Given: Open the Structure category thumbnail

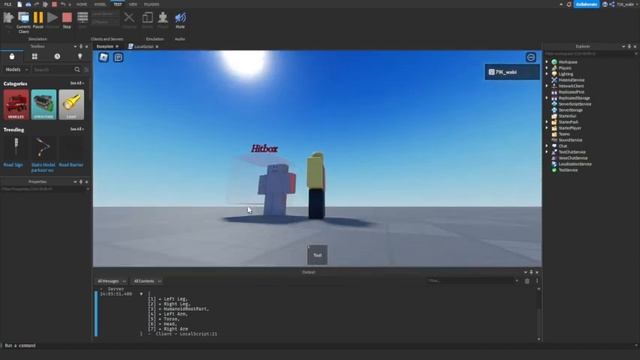Looking at the screenshot, I should coord(44,104).
